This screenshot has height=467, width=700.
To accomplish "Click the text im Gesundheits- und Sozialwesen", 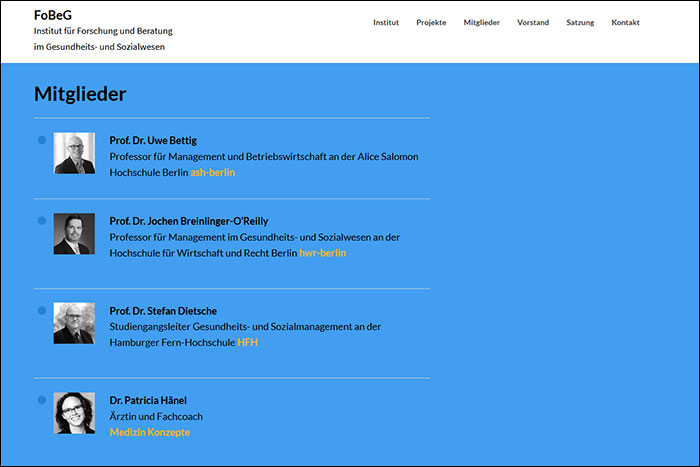I will tap(99, 47).
